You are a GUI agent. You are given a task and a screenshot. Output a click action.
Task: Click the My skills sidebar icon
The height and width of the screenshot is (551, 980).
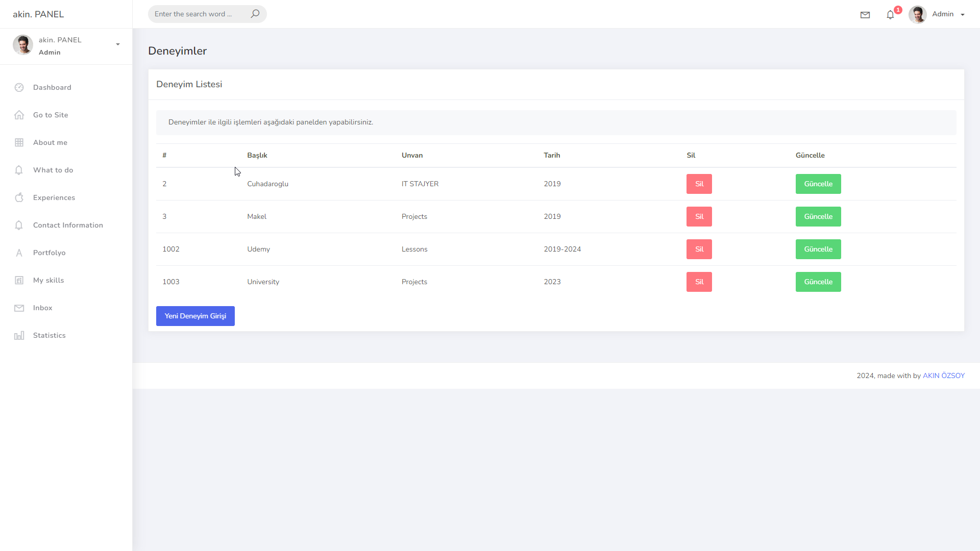(19, 280)
